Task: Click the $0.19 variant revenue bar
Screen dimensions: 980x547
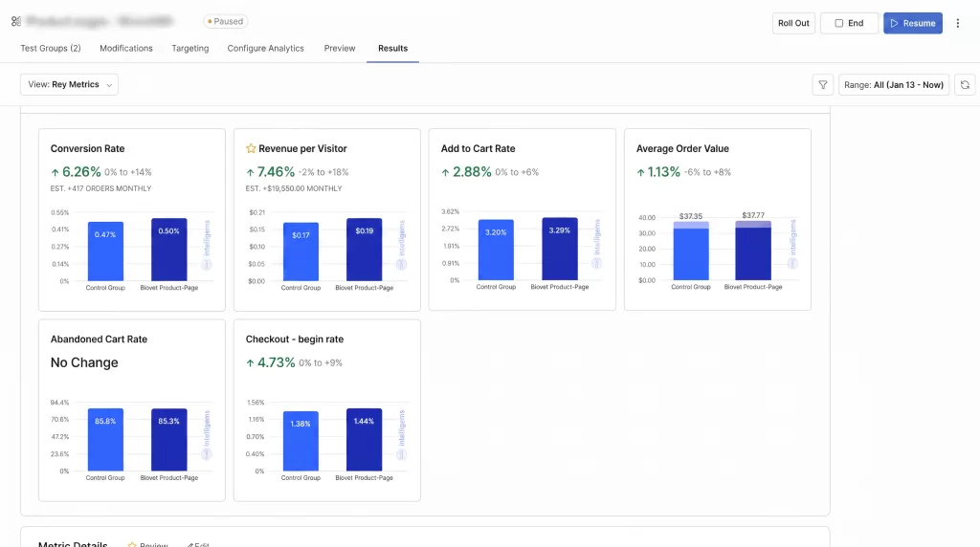Action: (x=365, y=250)
